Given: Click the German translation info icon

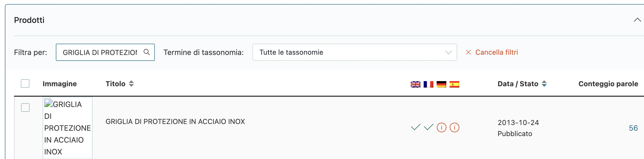Looking at the screenshot, I should [x=441, y=127].
